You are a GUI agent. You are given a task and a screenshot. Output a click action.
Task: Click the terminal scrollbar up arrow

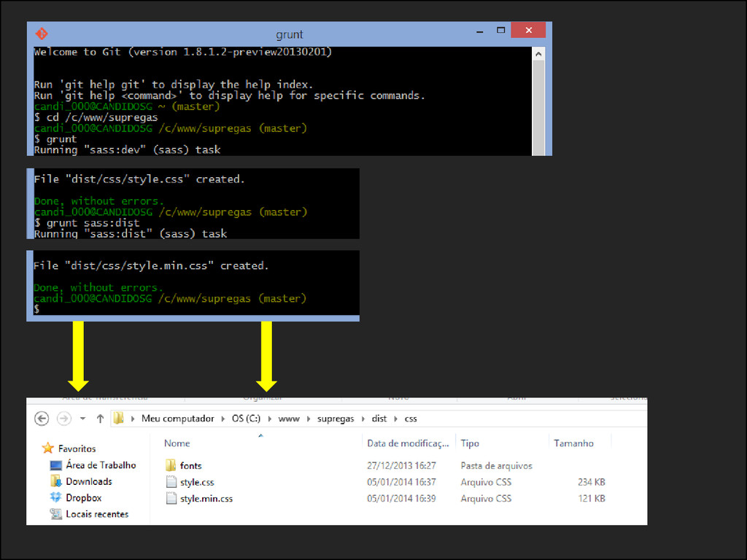(x=538, y=54)
